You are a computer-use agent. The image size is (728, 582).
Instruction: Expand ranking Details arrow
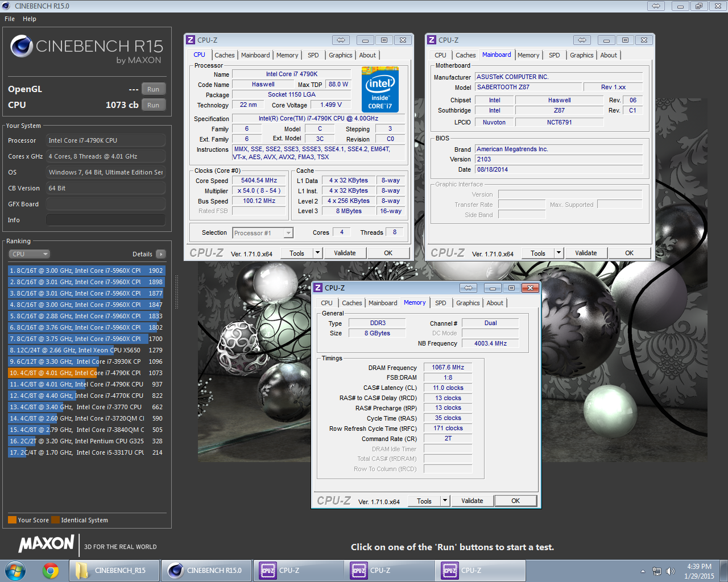pos(161,254)
